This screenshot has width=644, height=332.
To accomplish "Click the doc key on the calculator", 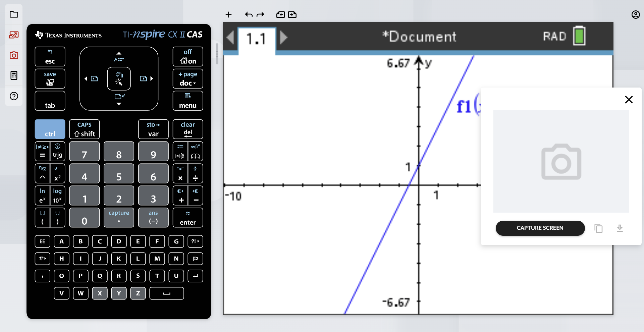I will 188,79.
